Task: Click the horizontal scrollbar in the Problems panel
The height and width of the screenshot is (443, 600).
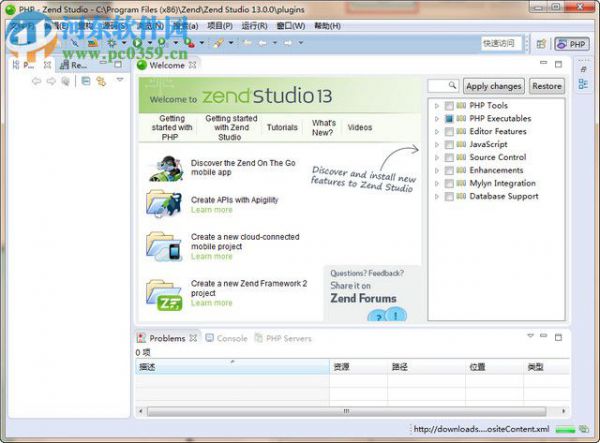Action: [x=346, y=411]
